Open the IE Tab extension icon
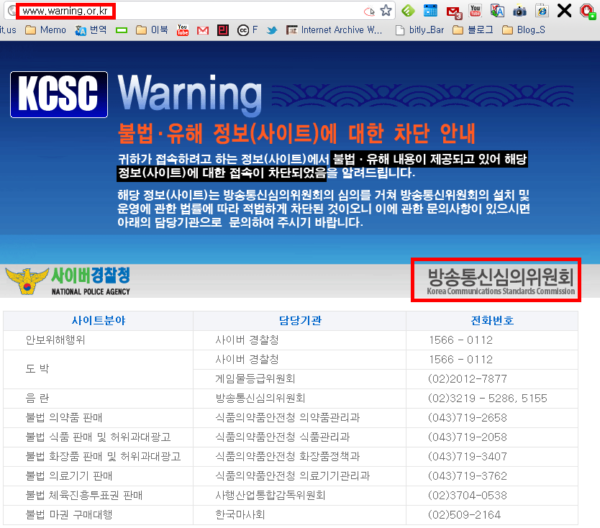Image resolution: width=600 pixels, height=528 pixels. (542, 11)
